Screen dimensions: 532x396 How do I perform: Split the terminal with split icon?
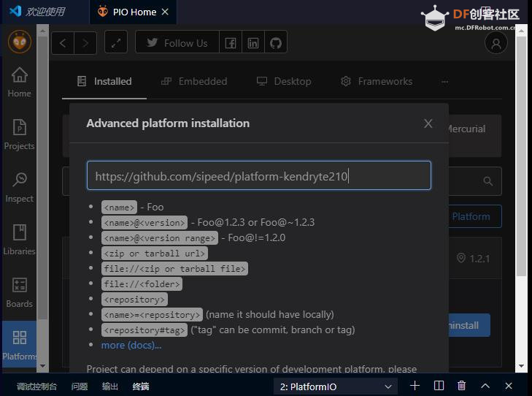(439, 386)
